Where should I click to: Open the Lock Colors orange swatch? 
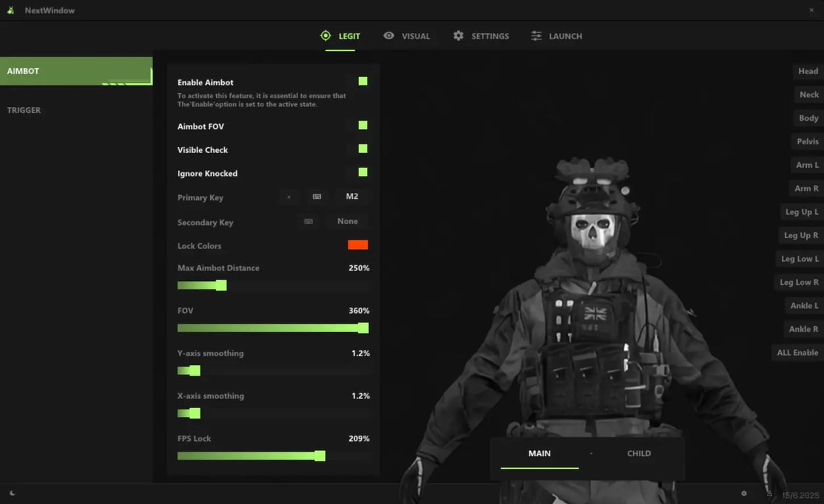[358, 245]
